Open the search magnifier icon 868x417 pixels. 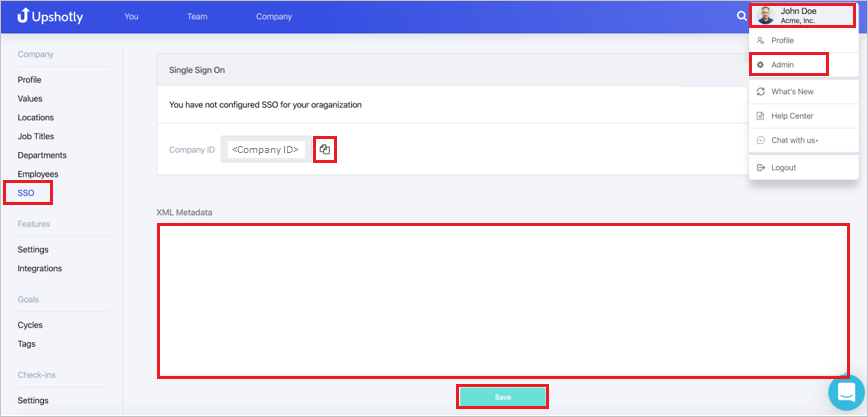741,16
